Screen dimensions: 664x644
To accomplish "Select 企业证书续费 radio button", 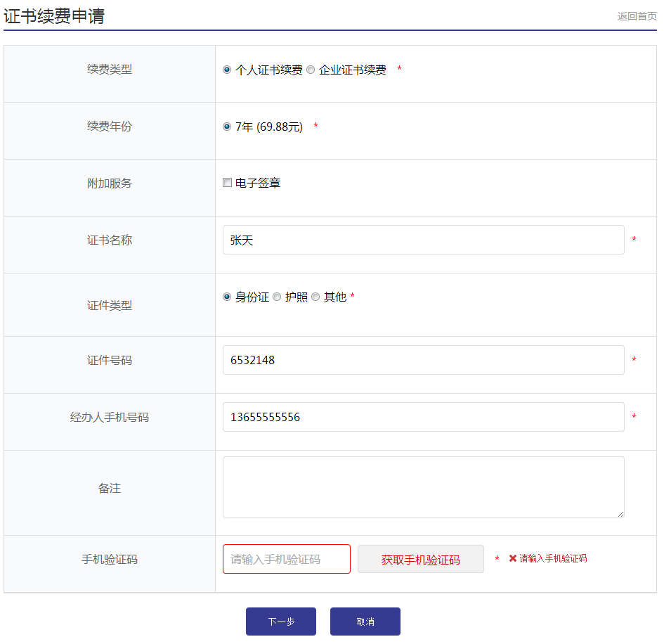I will [x=311, y=70].
